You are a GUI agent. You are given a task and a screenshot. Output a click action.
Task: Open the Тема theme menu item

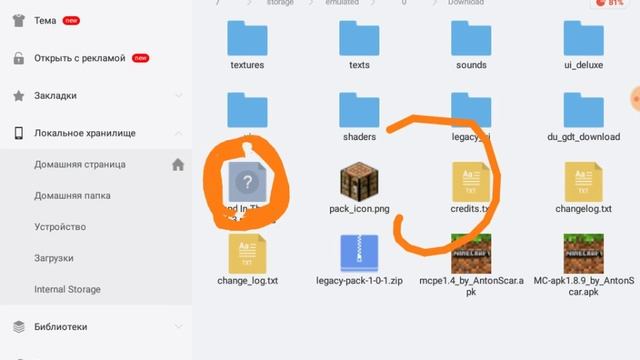[96, 20]
